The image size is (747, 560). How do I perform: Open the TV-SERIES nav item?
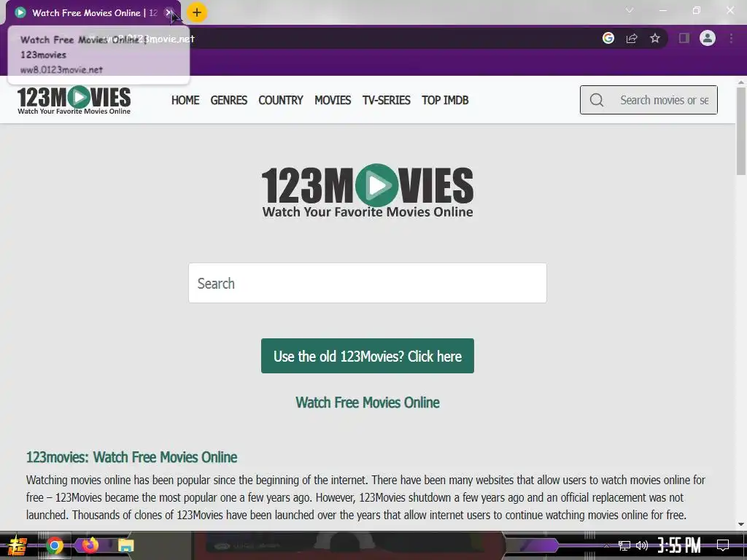[x=387, y=100]
